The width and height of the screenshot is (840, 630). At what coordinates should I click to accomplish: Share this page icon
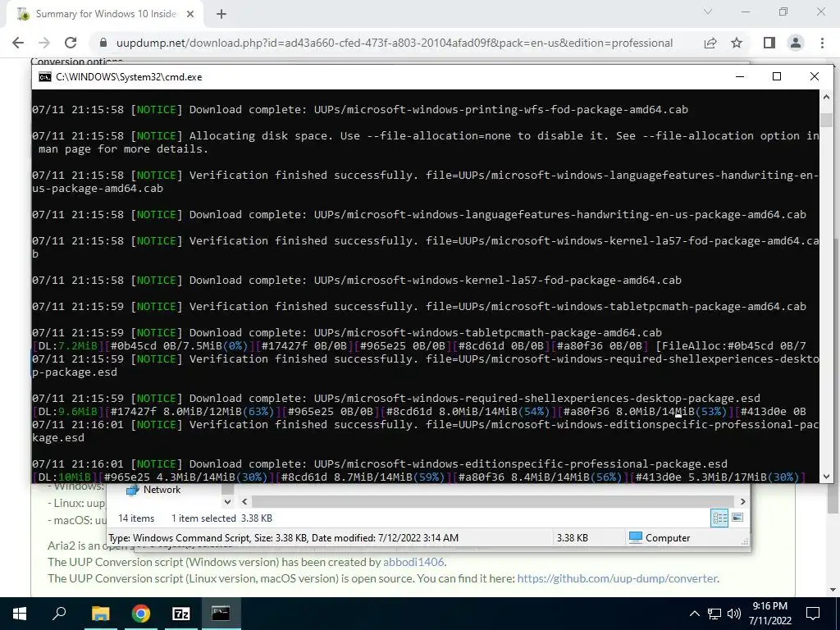pyautogui.click(x=710, y=43)
